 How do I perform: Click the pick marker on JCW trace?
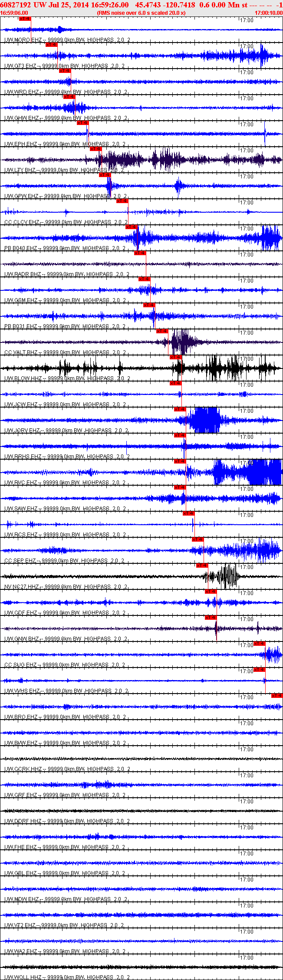175,383
